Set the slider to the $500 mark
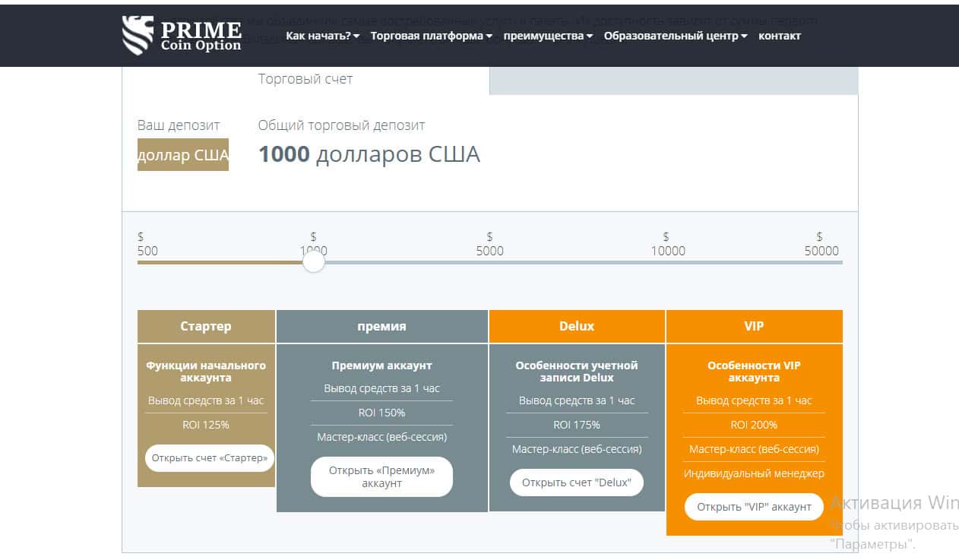959x560 pixels. tap(140, 262)
